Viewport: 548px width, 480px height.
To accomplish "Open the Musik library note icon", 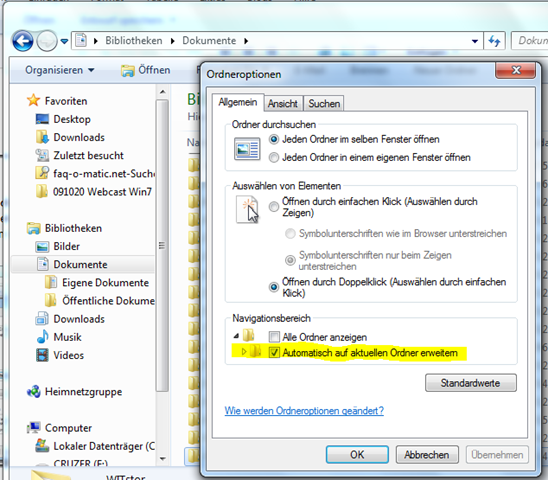I will point(42,337).
